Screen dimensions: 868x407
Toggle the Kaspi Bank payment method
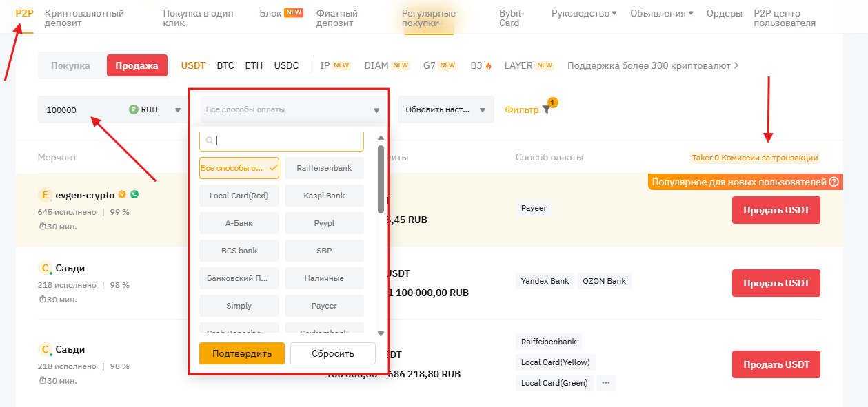324,196
